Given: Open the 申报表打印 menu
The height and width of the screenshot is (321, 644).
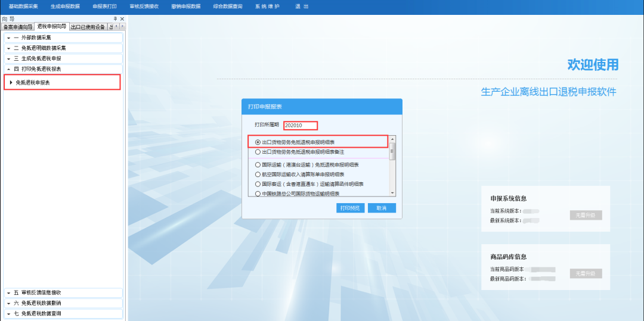Looking at the screenshot, I should (105, 7).
